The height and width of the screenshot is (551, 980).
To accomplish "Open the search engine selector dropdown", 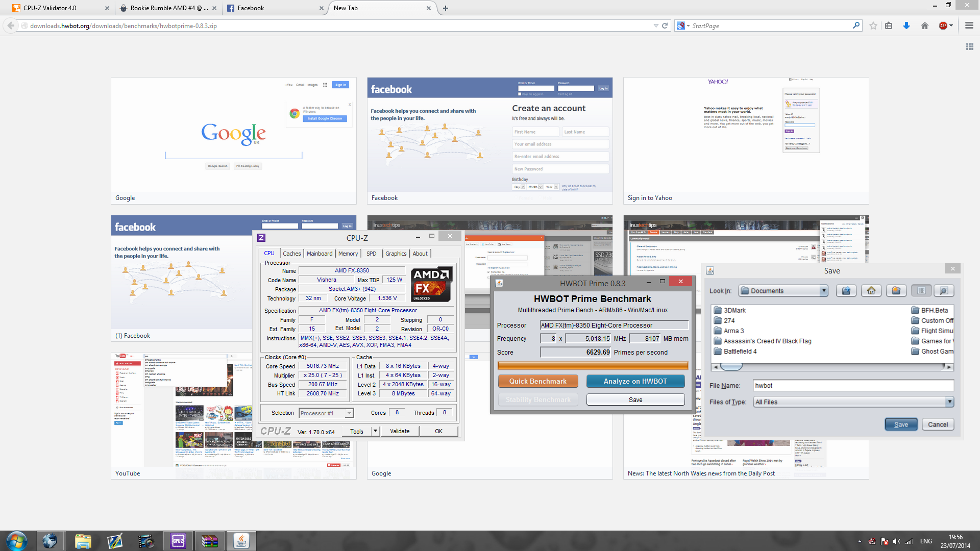I will [x=683, y=26].
